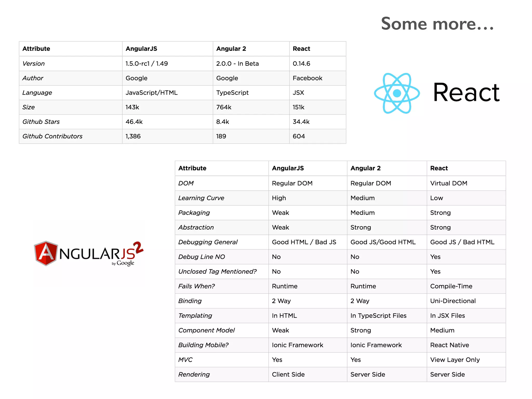
Task: Click the React header in bottom table
Action: [x=439, y=168]
